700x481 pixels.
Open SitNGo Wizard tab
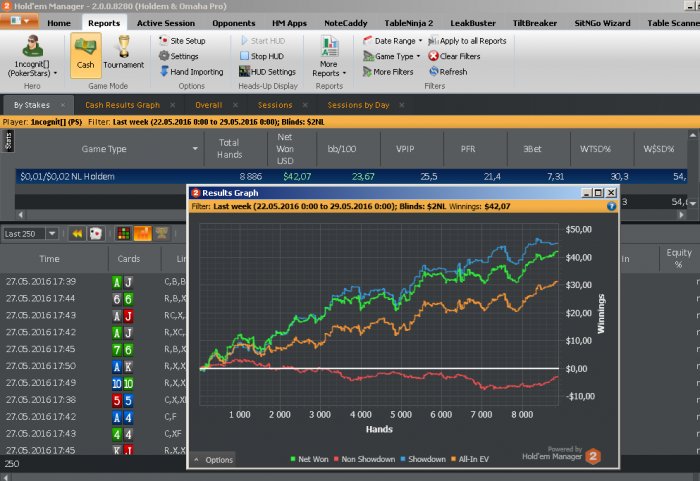click(602, 23)
